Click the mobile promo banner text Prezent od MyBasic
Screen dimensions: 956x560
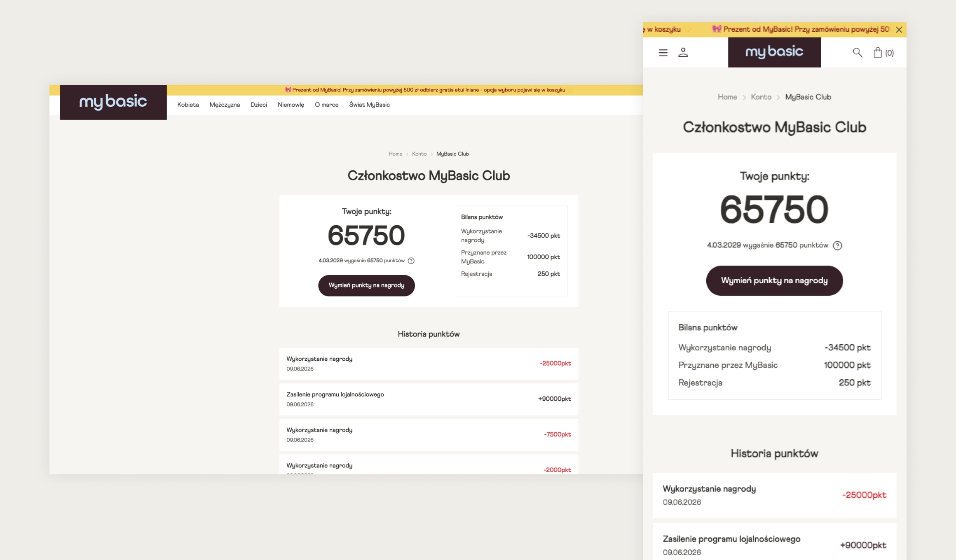(x=801, y=29)
